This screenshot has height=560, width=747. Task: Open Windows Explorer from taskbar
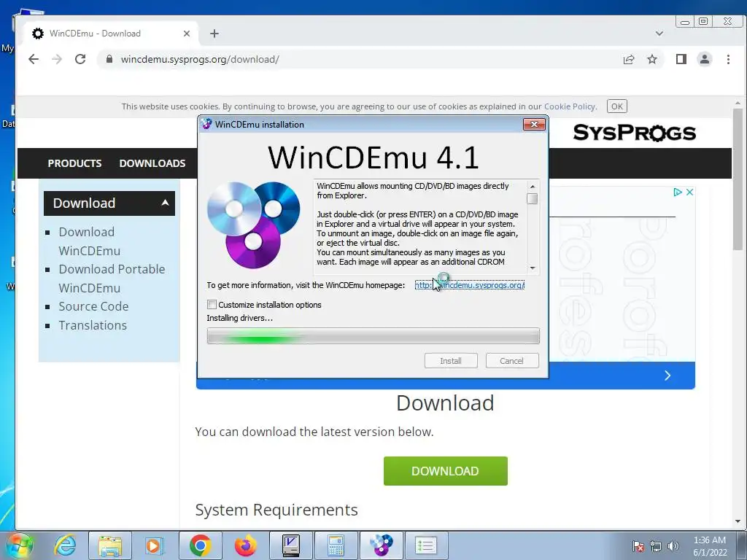[x=110, y=545]
